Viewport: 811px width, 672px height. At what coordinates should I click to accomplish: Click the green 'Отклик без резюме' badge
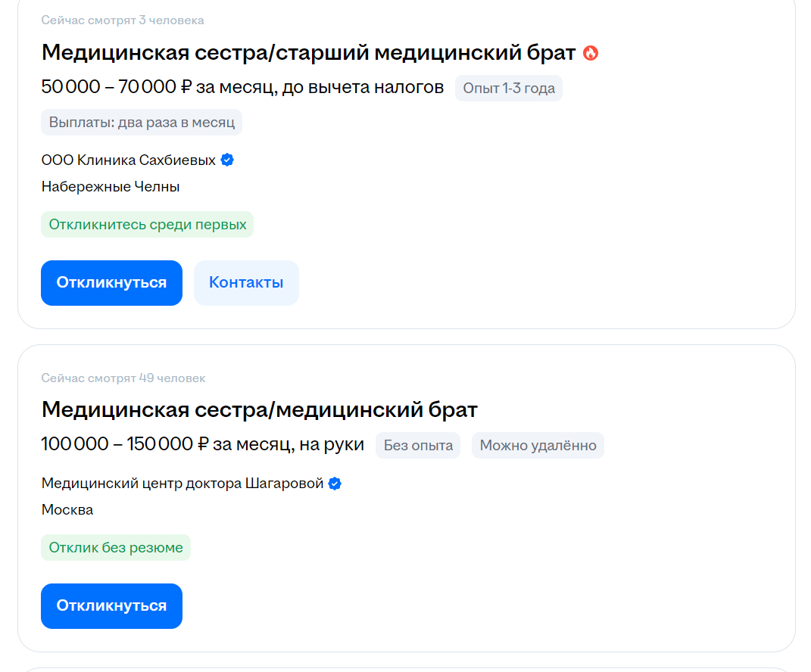point(115,547)
